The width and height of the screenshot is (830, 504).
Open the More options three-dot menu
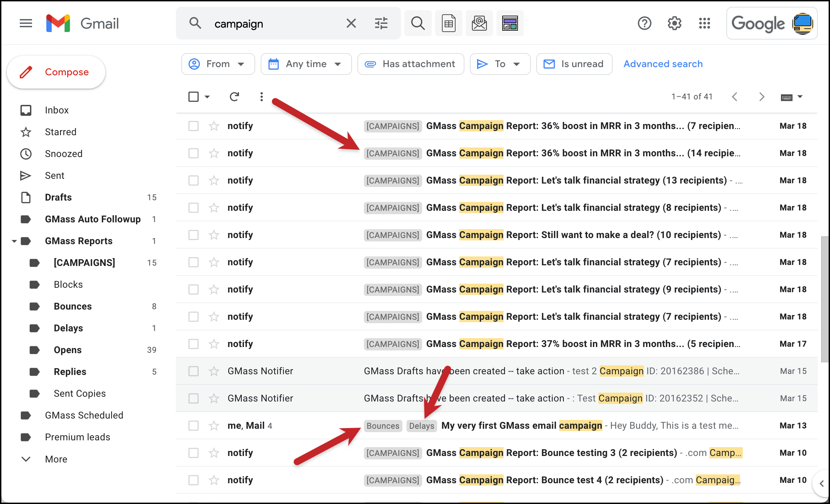click(x=261, y=97)
